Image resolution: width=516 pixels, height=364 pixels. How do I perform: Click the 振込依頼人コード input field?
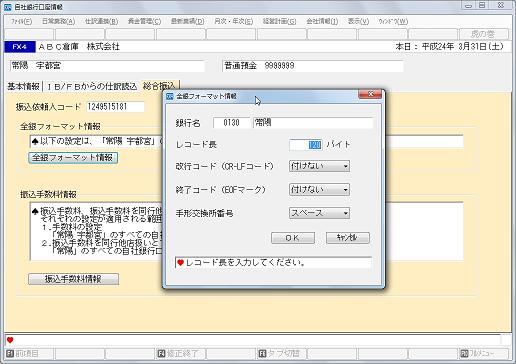point(115,107)
